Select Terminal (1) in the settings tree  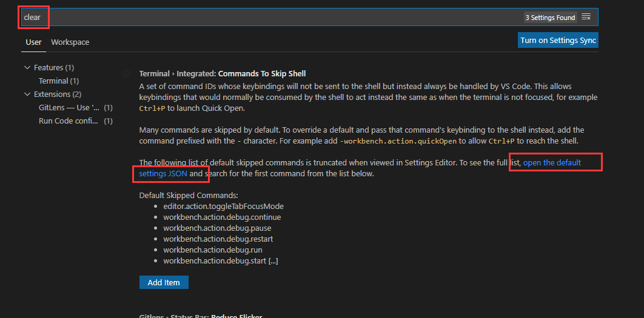click(59, 81)
